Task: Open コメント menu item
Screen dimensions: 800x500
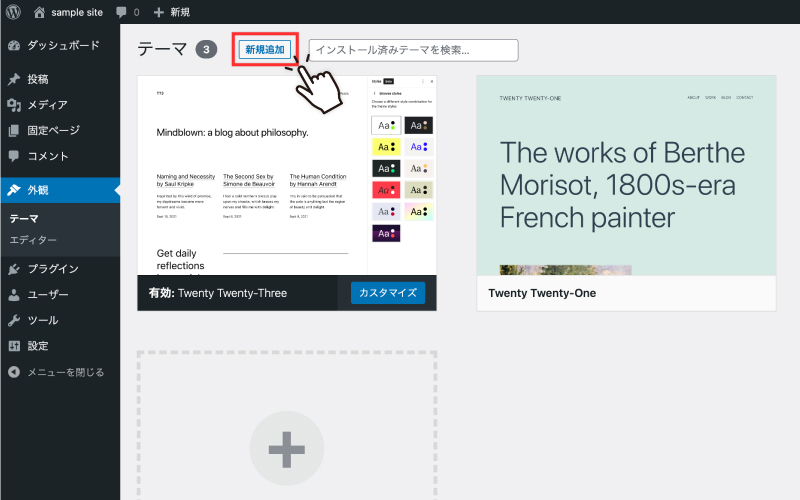Action: 60,156
